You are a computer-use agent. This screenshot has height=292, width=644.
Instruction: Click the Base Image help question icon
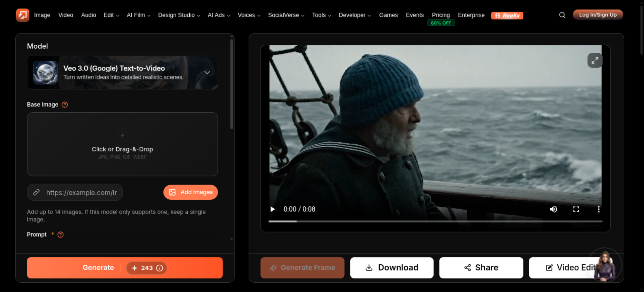(65, 105)
